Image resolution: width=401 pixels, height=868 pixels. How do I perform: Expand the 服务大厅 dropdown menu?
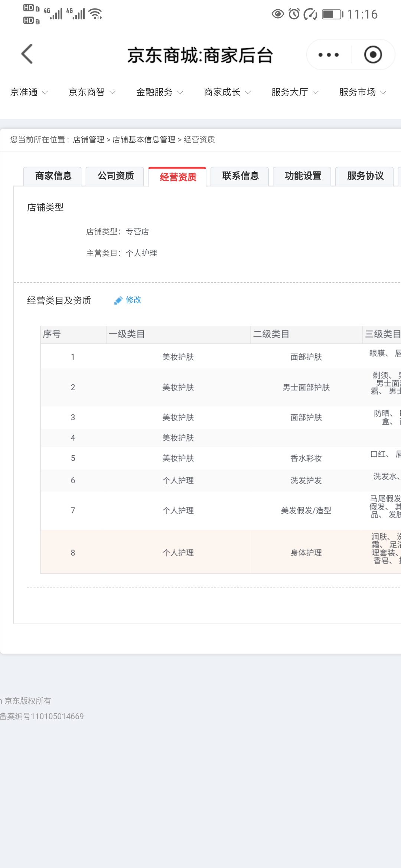[295, 92]
